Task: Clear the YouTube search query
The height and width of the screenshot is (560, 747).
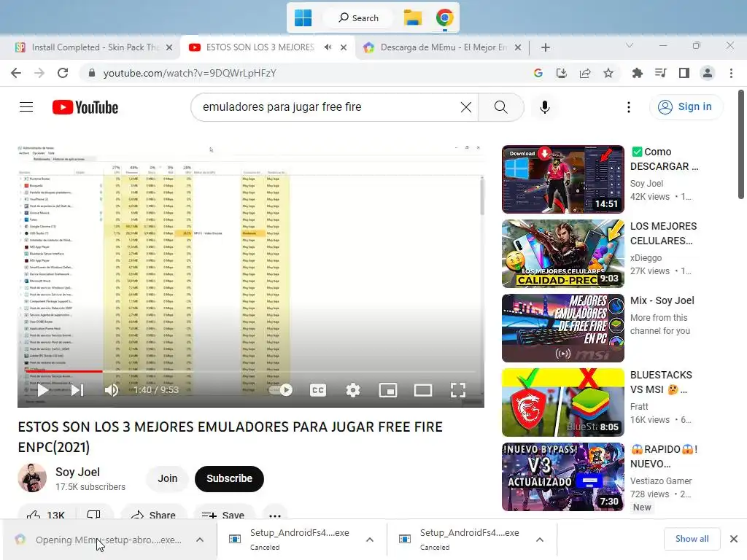Action: (466, 107)
